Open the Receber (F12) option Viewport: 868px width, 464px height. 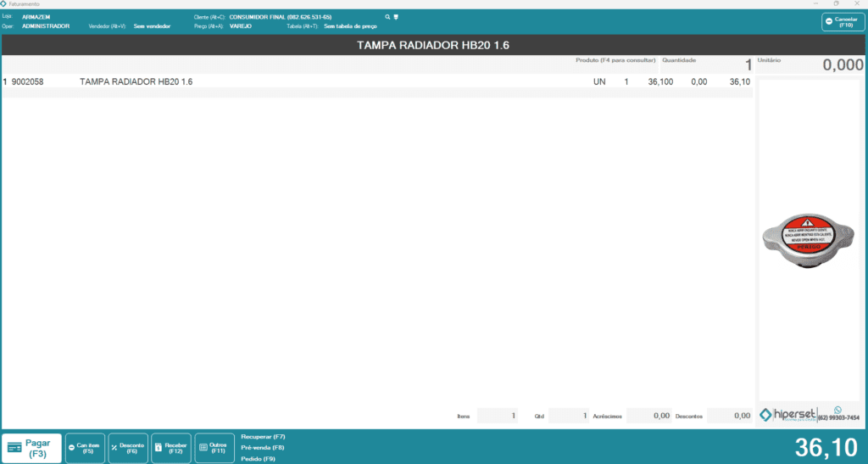170,448
